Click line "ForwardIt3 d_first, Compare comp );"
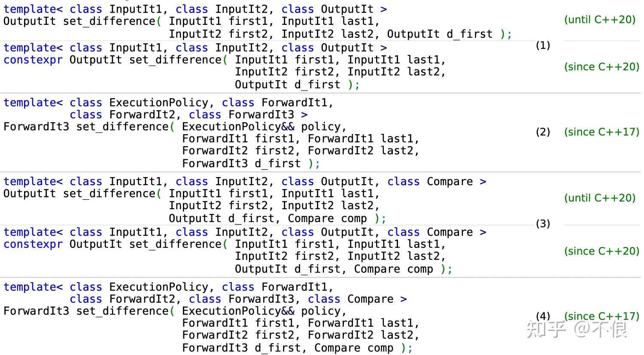 297,348
